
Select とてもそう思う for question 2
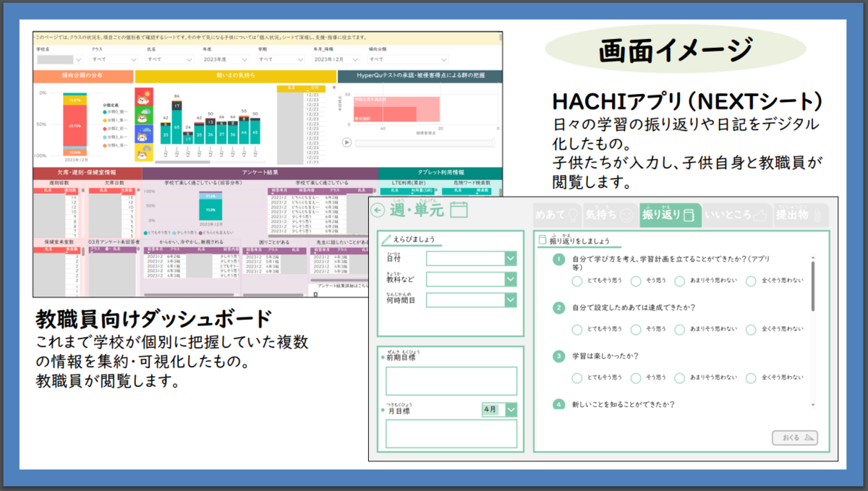coord(576,330)
